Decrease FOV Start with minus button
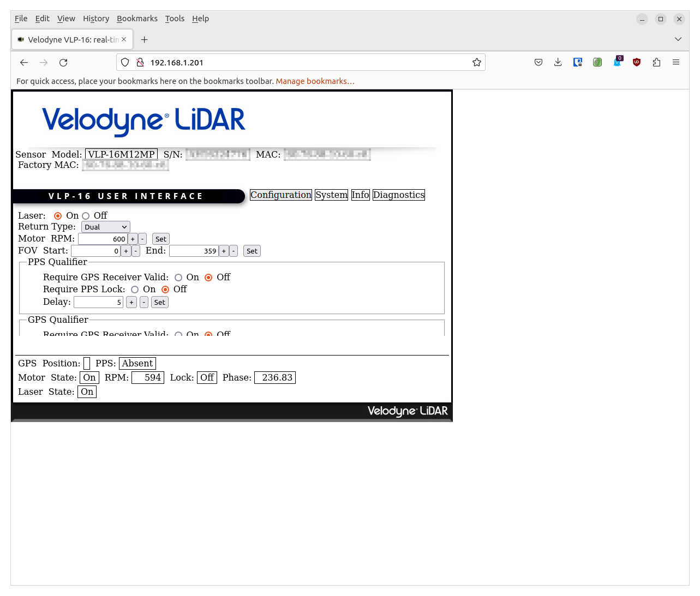 [136, 251]
